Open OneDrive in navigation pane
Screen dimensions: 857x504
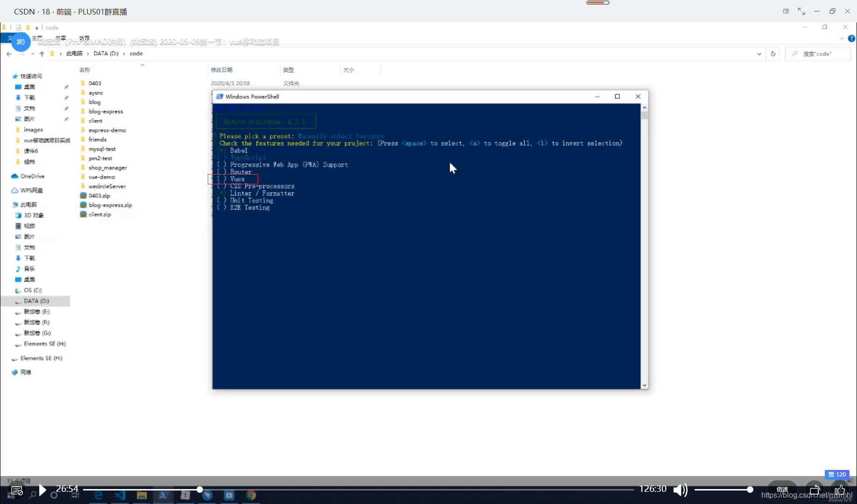click(x=28, y=176)
